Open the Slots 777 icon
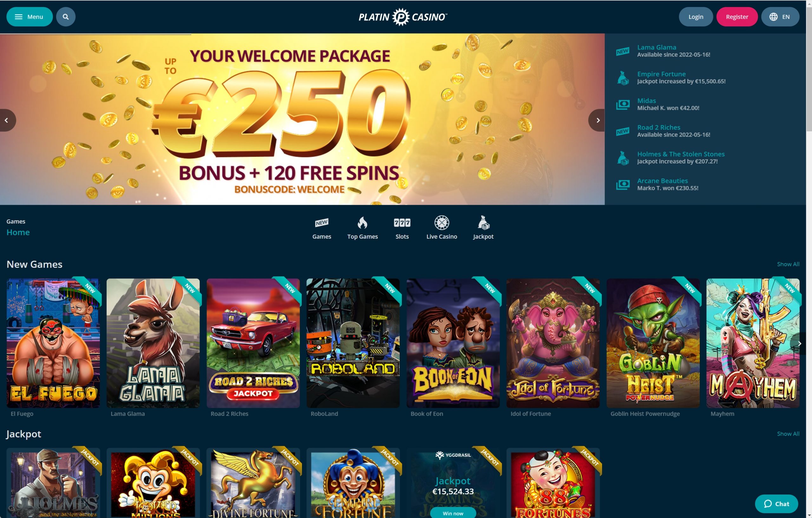This screenshot has height=518, width=812. point(402,223)
